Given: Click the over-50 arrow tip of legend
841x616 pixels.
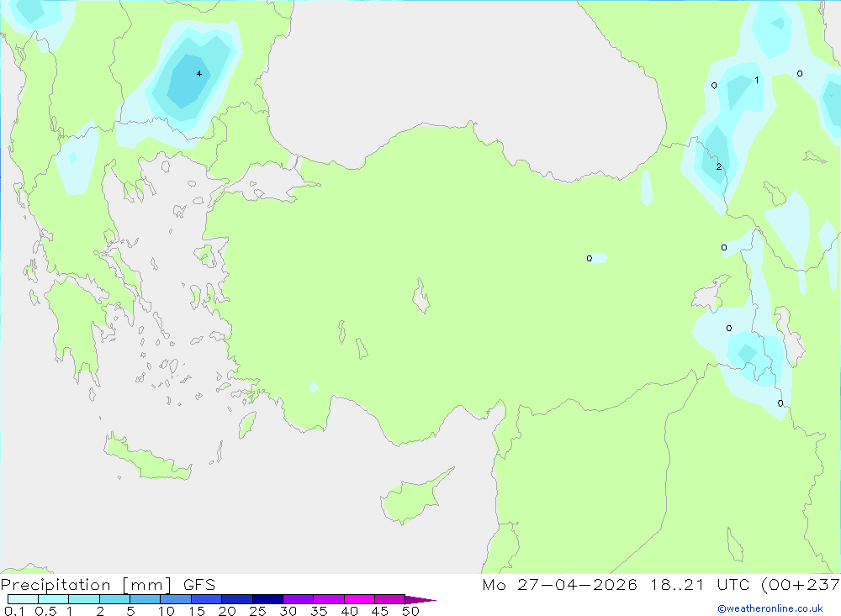Looking at the screenshot, I should [420, 599].
